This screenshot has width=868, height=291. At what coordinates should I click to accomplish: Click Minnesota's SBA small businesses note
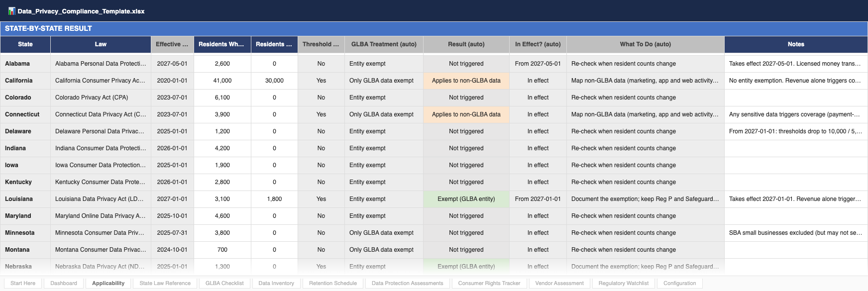tap(796, 233)
